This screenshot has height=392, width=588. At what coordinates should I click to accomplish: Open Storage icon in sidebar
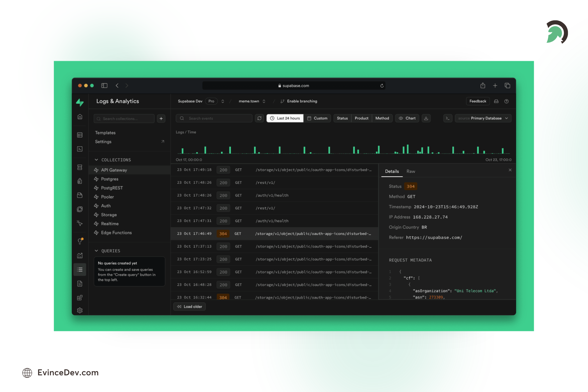click(80, 195)
